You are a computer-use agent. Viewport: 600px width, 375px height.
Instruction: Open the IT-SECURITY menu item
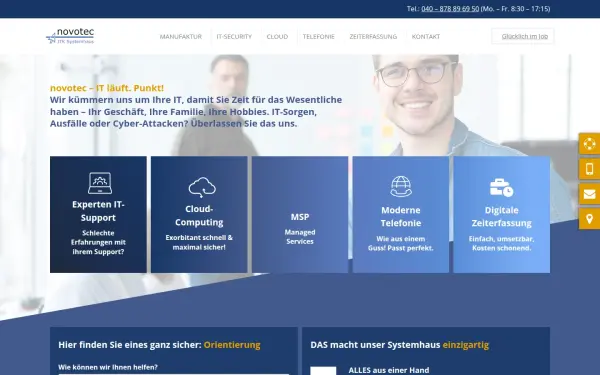click(234, 36)
